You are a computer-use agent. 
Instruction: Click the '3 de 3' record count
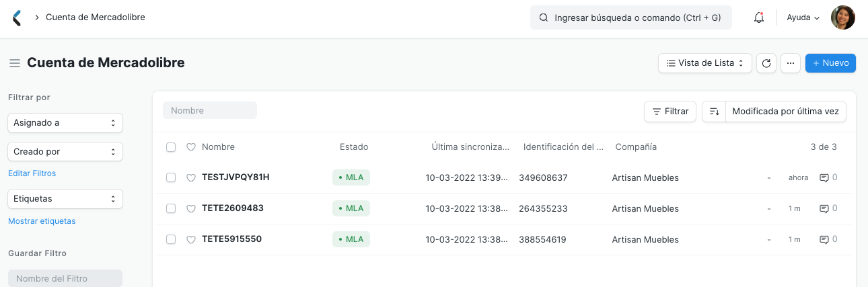pos(824,147)
